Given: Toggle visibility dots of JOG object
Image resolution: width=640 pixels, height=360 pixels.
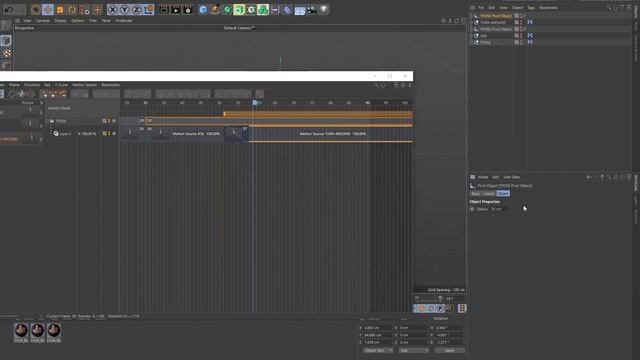Looking at the screenshot, I should coord(521,36).
